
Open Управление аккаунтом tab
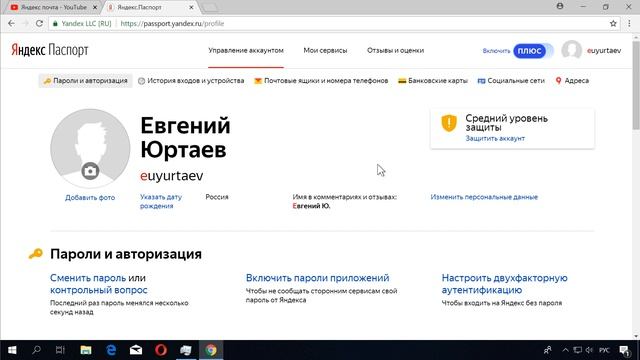click(246, 51)
